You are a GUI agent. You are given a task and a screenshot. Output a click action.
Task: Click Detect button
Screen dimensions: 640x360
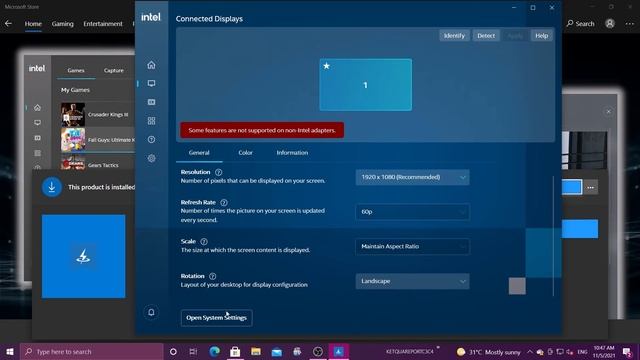pos(486,36)
